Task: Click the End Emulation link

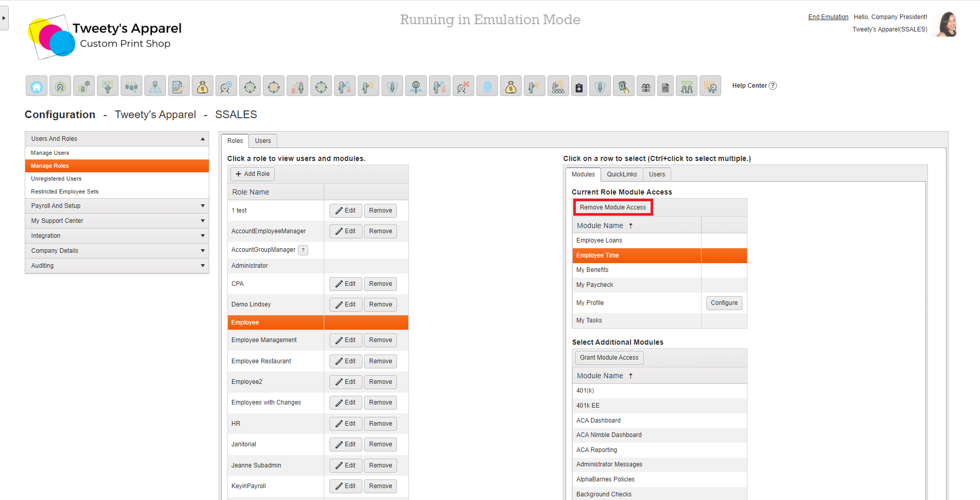Action: point(828,17)
